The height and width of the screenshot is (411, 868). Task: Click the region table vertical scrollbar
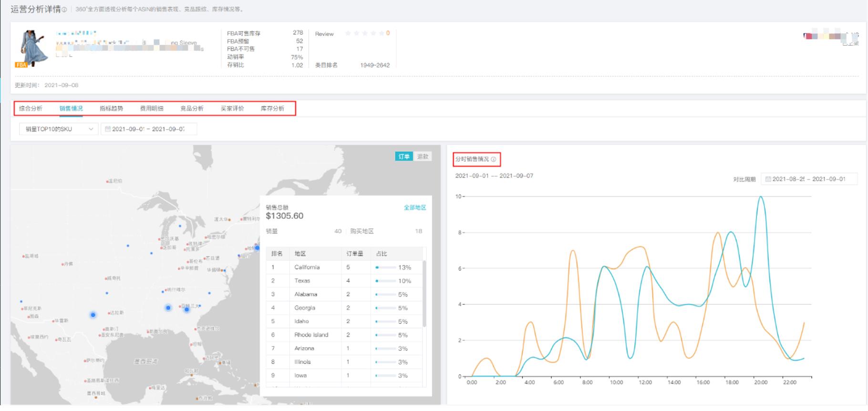(424, 293)
